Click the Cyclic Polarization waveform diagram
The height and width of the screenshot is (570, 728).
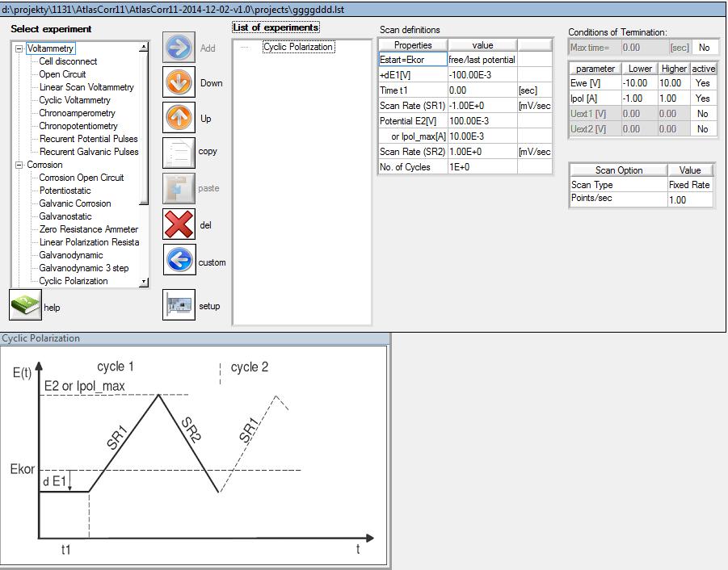(194, 455)
